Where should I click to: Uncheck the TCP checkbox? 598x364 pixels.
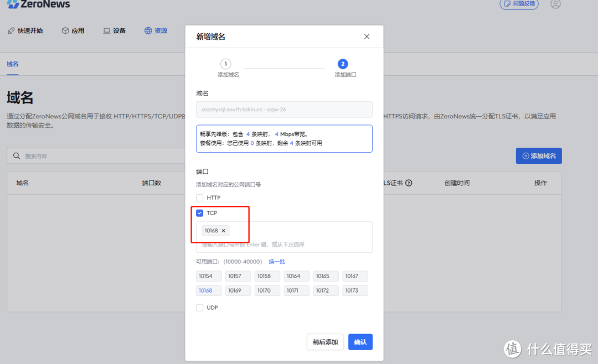pos(199,212)
